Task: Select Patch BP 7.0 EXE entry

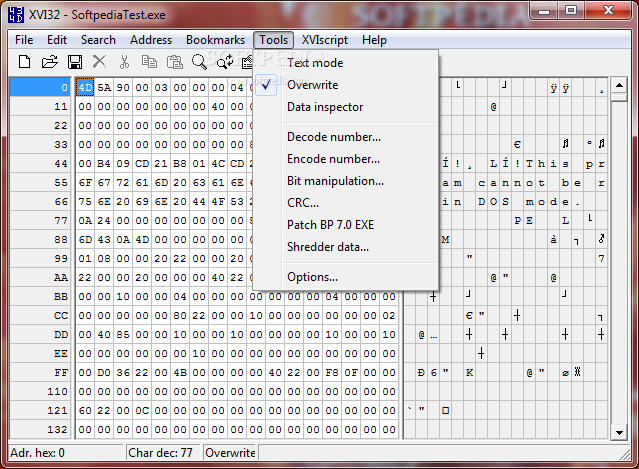Action: (346, 225)
